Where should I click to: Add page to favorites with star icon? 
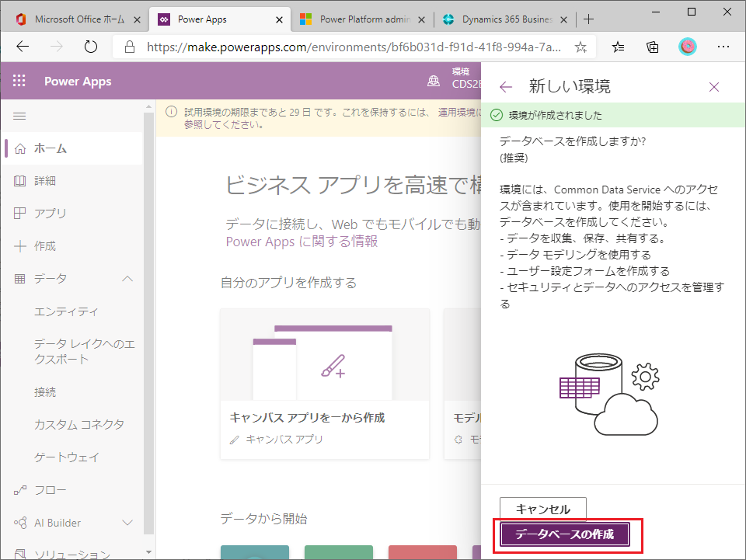[580, 47]
